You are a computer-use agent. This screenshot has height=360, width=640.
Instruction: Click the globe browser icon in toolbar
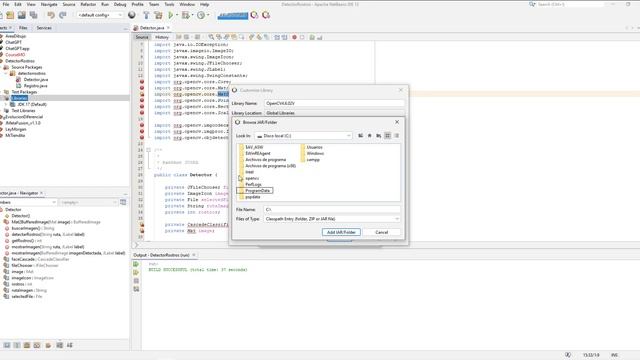click(132, 15)
